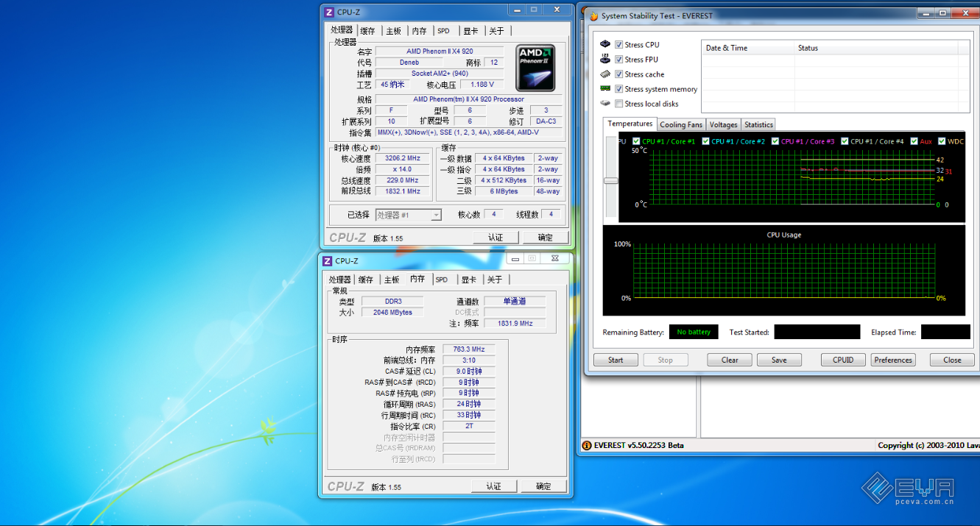Screen dimensions: 980x526
Task: Uncheck the WDC temperature checkbox
Action: point(942,141)
